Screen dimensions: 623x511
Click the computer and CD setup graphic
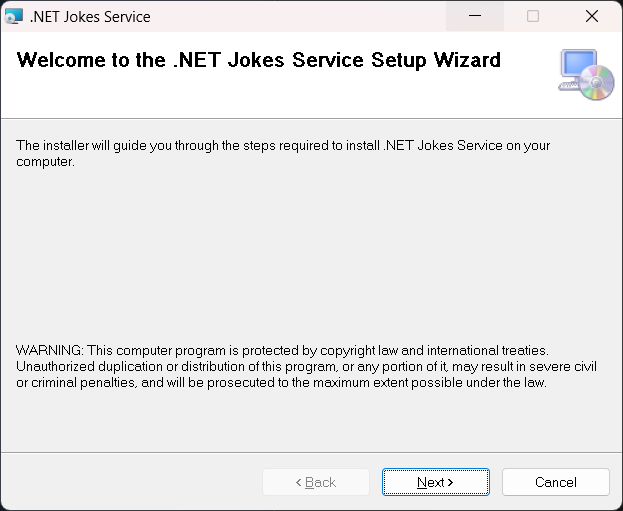(x=586, y=75)
